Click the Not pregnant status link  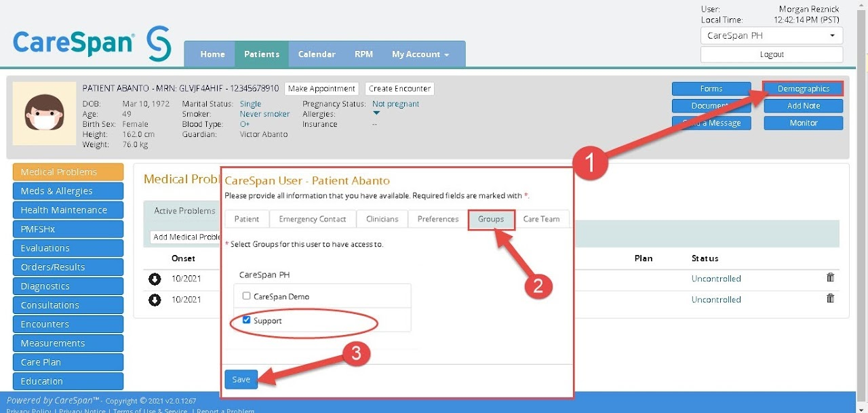tap(395, 104)
